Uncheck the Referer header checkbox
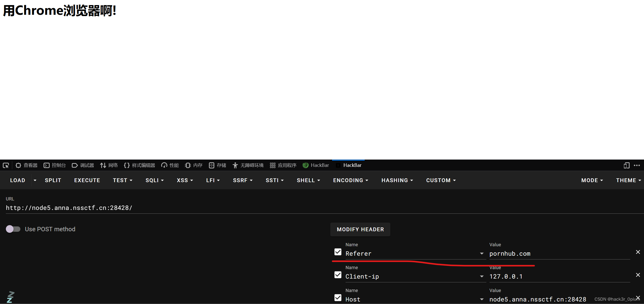Screen dimensions: 644x304 338,252
